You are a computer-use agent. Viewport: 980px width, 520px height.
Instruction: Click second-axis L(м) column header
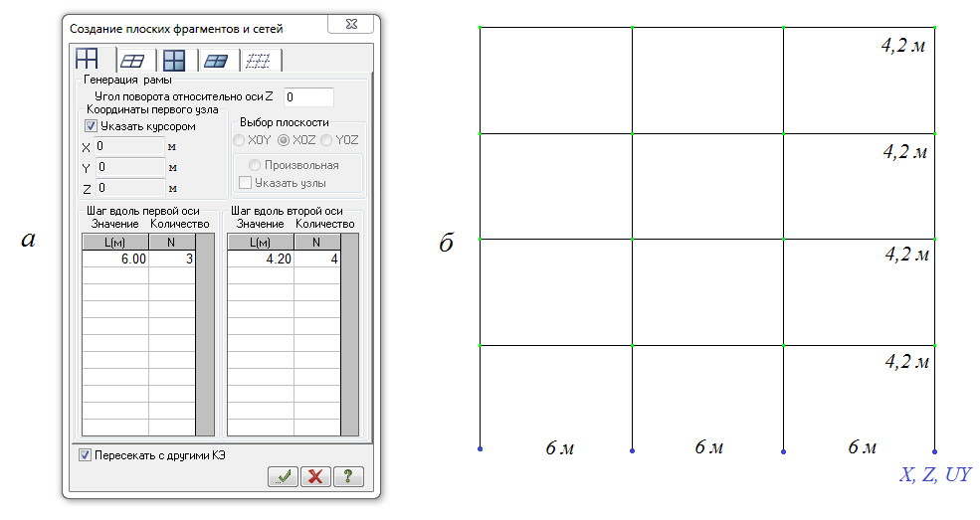260,243
